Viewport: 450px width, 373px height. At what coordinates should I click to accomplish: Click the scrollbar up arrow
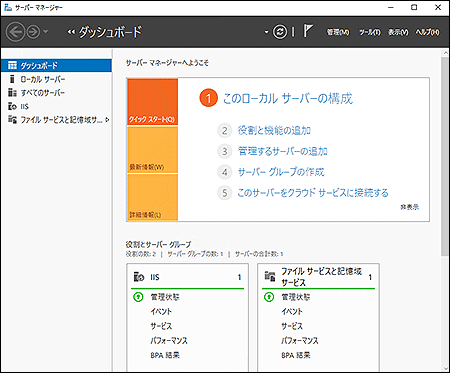[445, 53]
